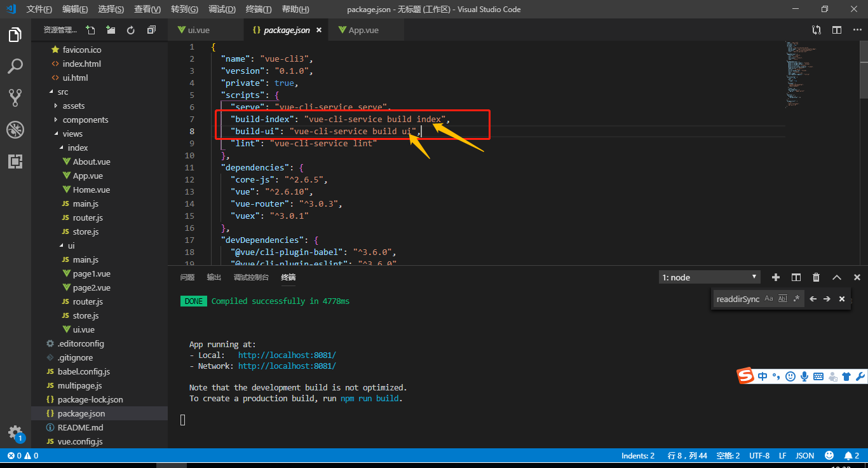868x468 pixels.
Task: Refresh the explorer file tree
Action: (x=131, y=30)
